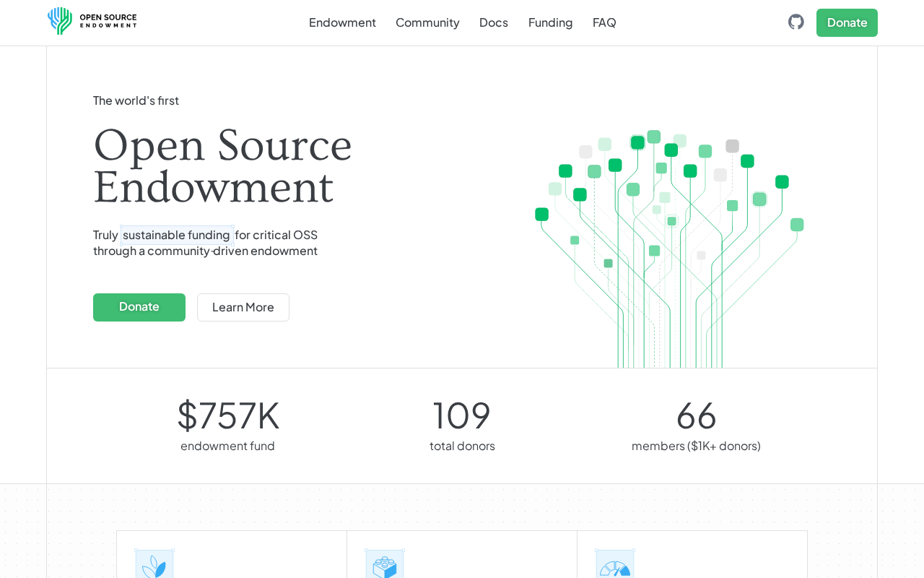Click the building brick feature icon

(x=385, y=566)
